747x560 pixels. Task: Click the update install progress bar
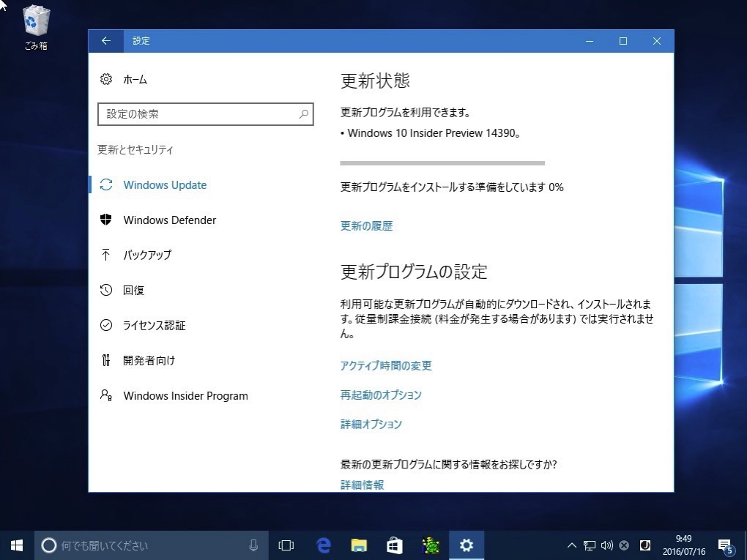pos(442,163)
